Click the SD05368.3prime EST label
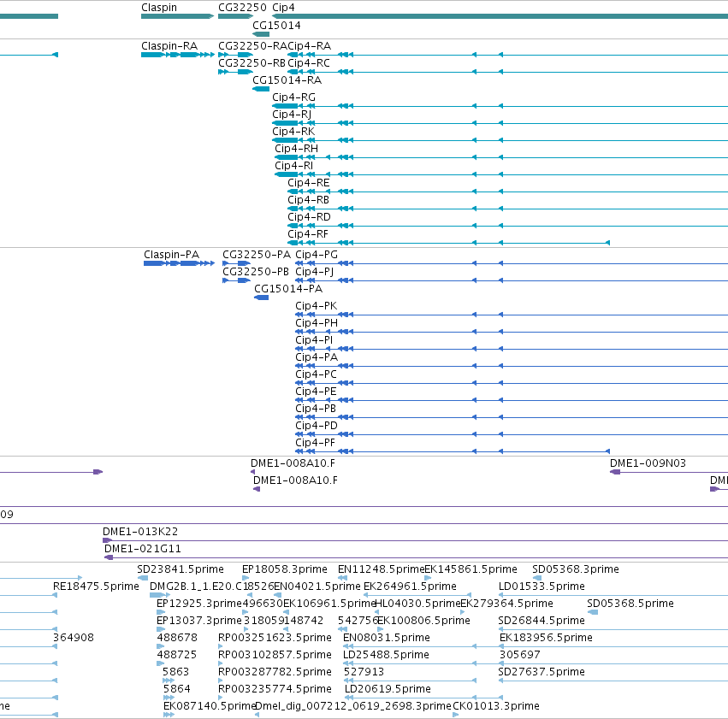Screen dimensions: 728x719 575,569
